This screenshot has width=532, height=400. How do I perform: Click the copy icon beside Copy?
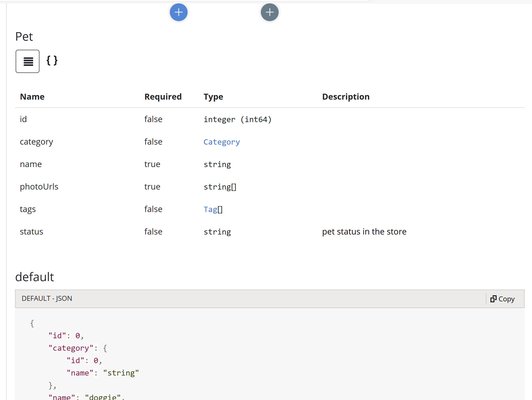click(493, 299)
